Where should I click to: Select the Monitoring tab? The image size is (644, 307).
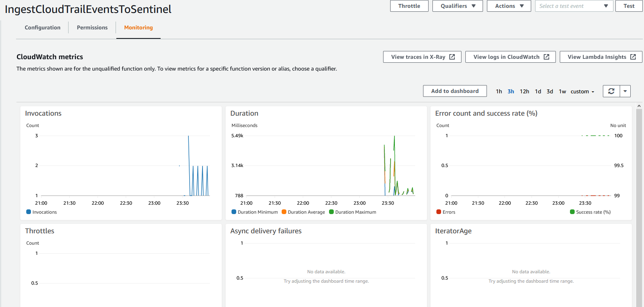coord(138,27)
